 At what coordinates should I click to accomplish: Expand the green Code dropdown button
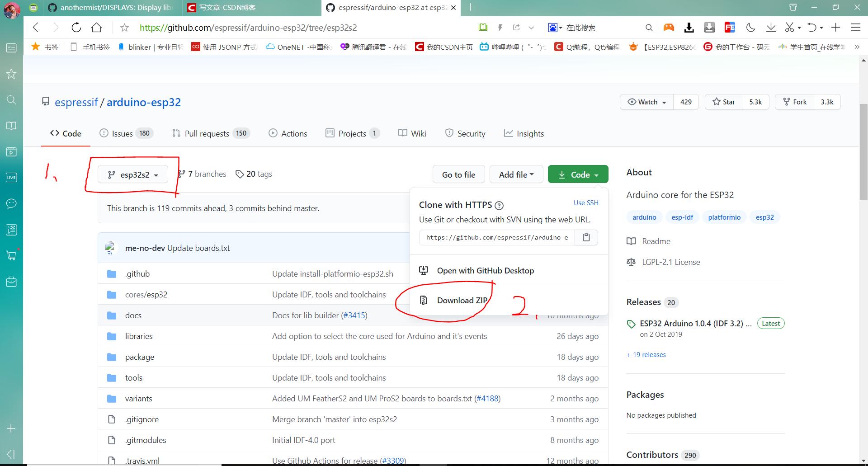click(578, 174)
